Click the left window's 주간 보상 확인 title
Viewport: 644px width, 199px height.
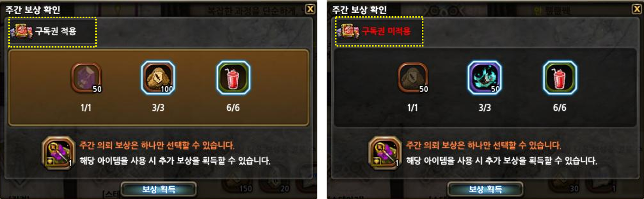[x=32, y=9]
